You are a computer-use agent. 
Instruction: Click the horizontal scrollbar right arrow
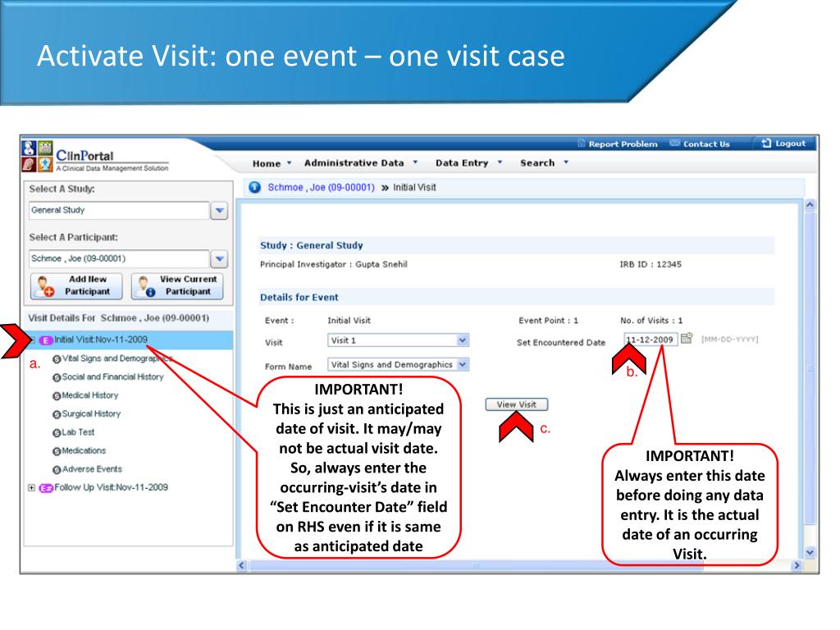[x=797, y=565]
